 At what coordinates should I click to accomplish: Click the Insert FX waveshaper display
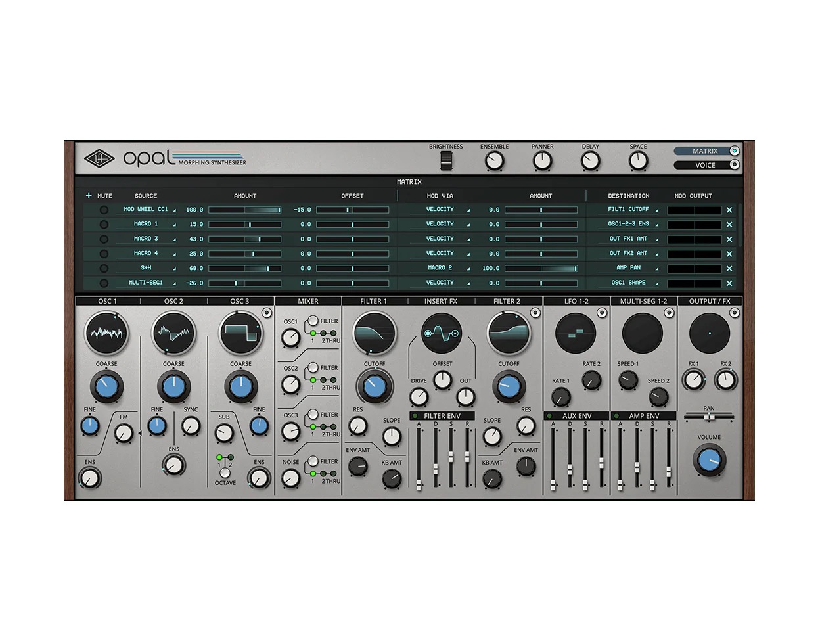[x=442, y=333]
